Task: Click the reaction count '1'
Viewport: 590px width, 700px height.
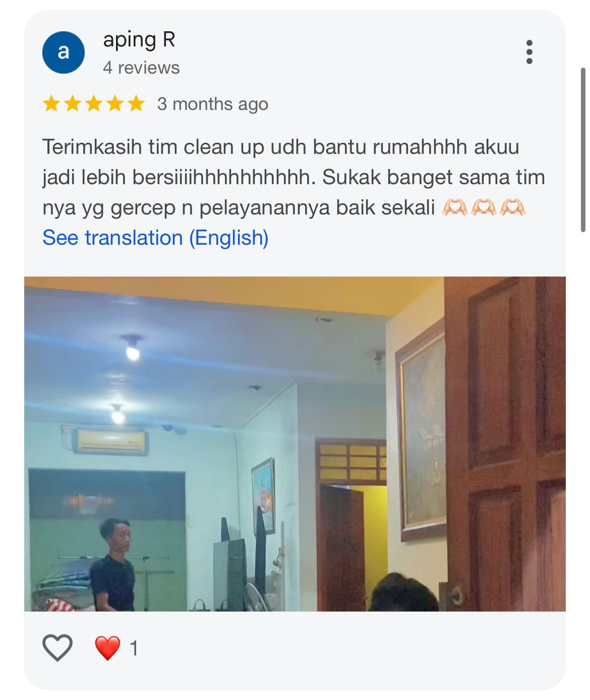Action: [134, 648]
